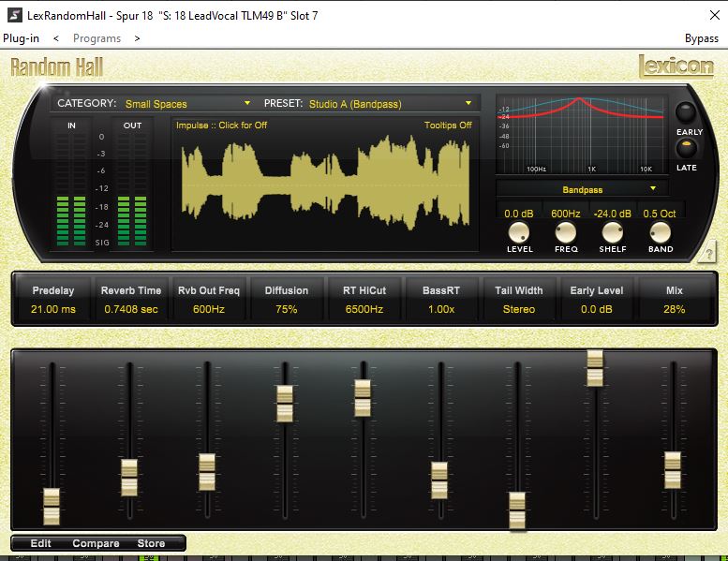Image resolution: width=728 pixels, height=561 pixels.
Task: Click the SHELF knob
Action: 613,232
